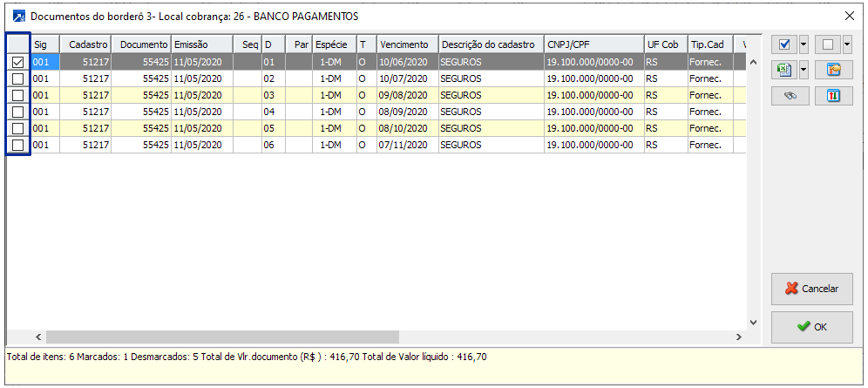Expand the dropdown arrow beside mark all
This screenshot has width=868, height=388.
pyautogui.click(x=804, y=44)
